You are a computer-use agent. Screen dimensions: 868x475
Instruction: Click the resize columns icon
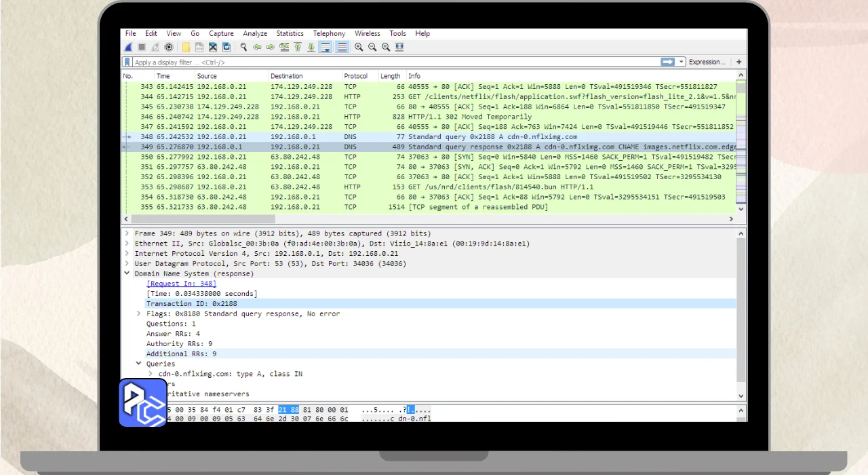[399, 47]
